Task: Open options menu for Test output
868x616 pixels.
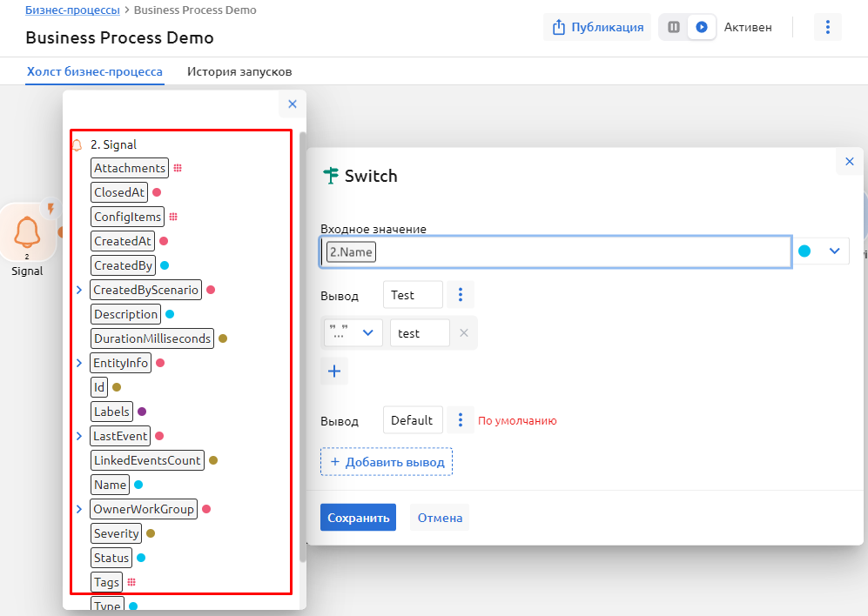Action: (461, 295)
